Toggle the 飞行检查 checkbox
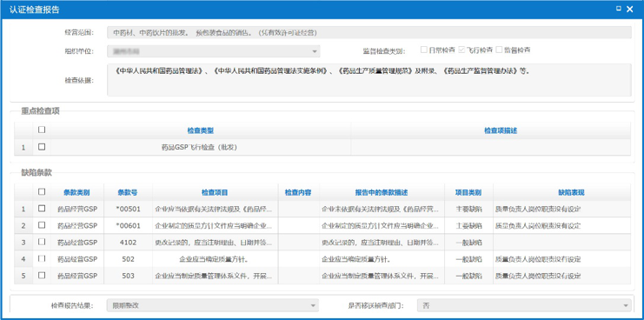644x320 pixels. point(461,50)
